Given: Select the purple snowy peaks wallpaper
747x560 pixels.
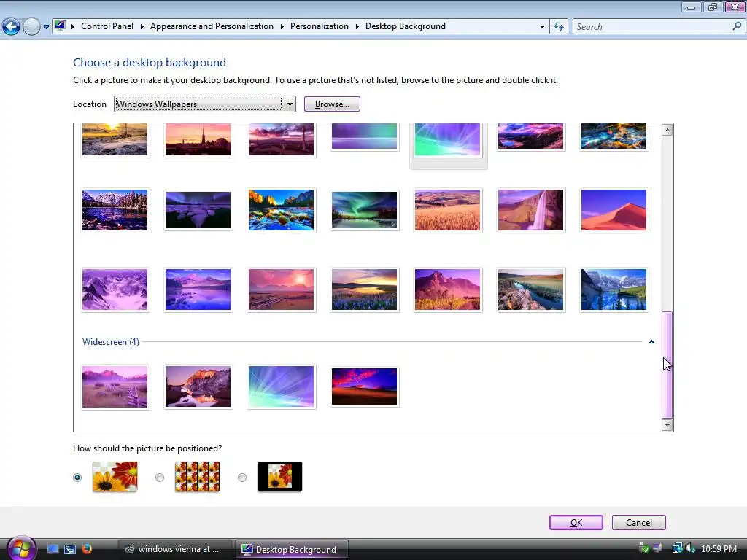Looking at the screenshot, I should click(115, 289).
